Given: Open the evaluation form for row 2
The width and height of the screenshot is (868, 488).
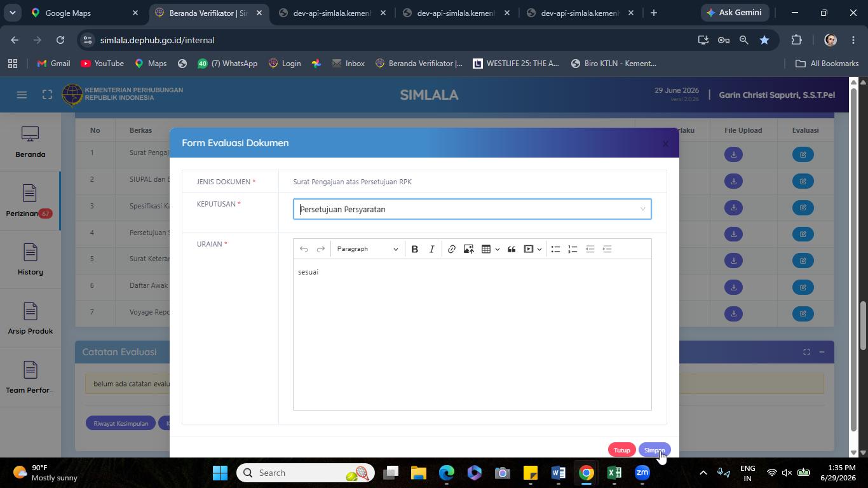Looking at the screenshot, I should tap(803, 181).
